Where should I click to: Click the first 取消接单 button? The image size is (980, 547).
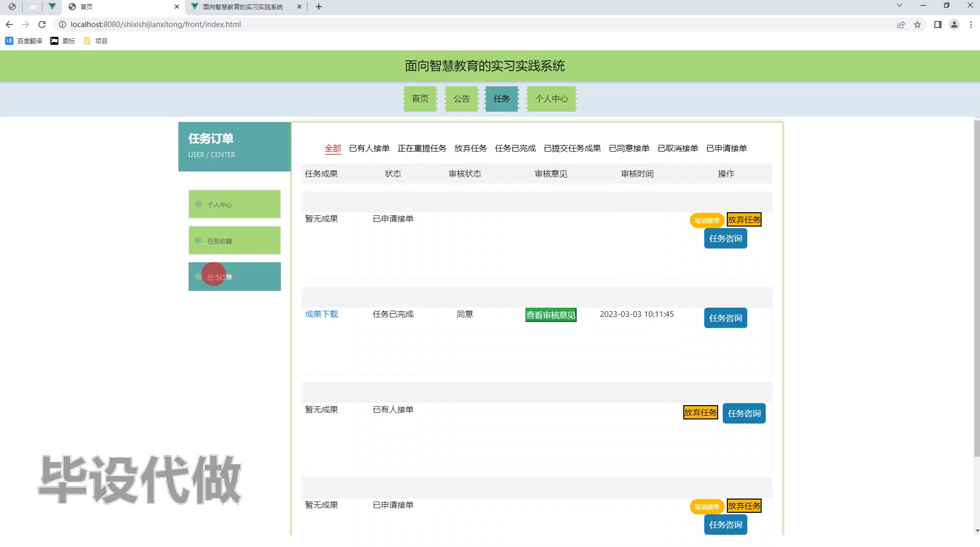(706, 220)
